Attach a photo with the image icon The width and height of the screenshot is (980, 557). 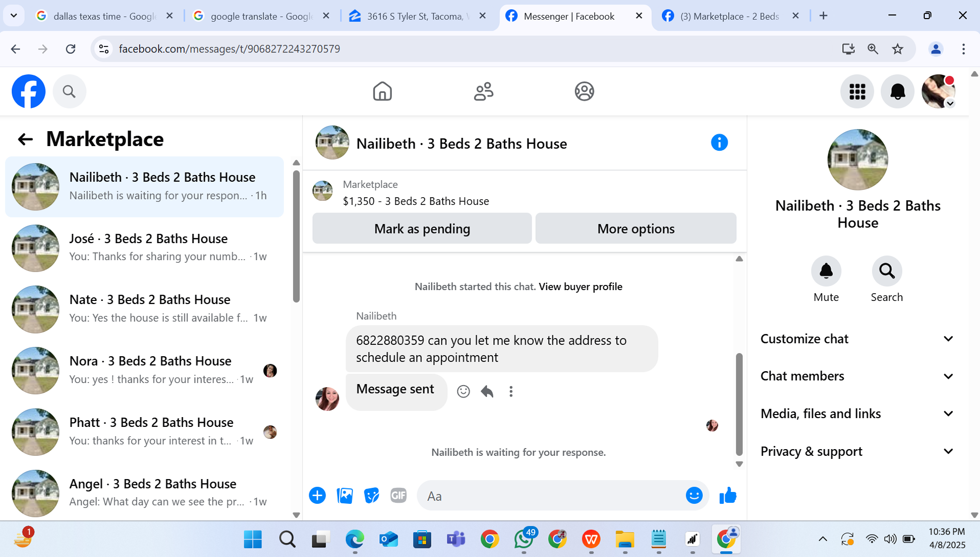345,496
